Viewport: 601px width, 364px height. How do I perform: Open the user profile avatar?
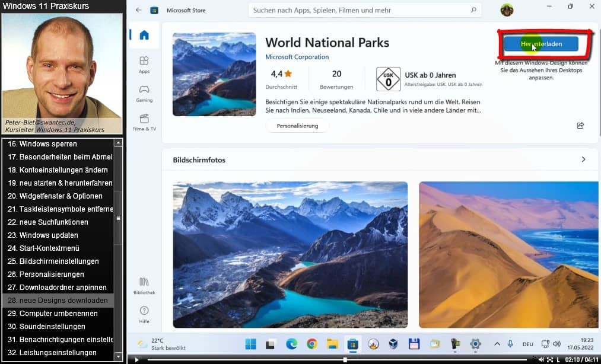click(x=507, y=10)
